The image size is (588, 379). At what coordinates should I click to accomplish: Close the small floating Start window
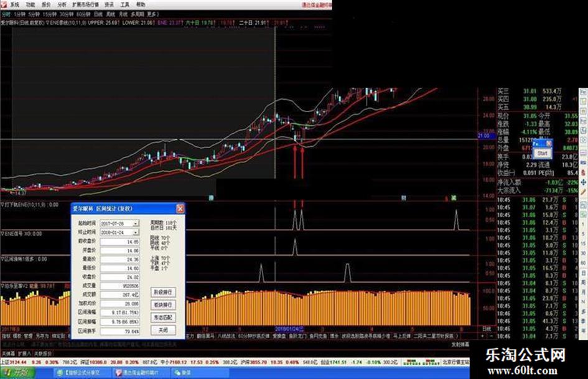[x=549, y=143]
